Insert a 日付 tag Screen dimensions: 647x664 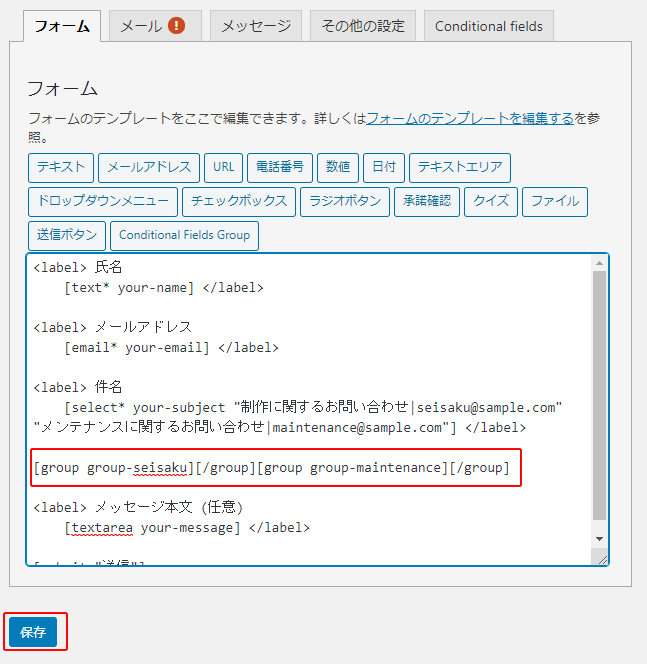click(x=384, y=168)
